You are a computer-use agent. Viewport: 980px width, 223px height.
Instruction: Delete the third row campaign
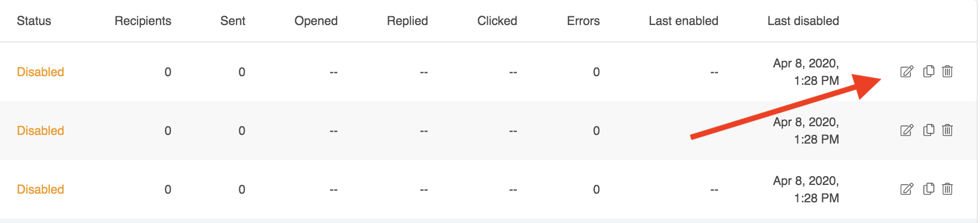click(947, 189)
